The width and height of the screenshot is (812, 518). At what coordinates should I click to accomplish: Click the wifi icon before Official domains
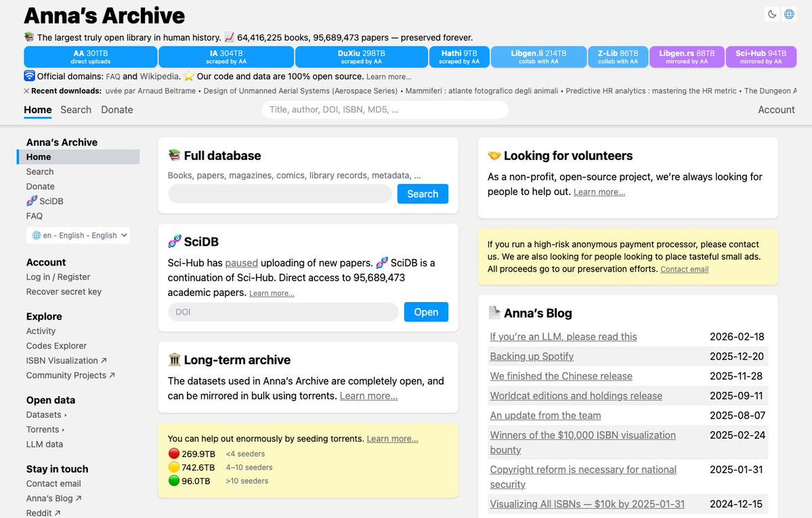click(x=30, y=76)
